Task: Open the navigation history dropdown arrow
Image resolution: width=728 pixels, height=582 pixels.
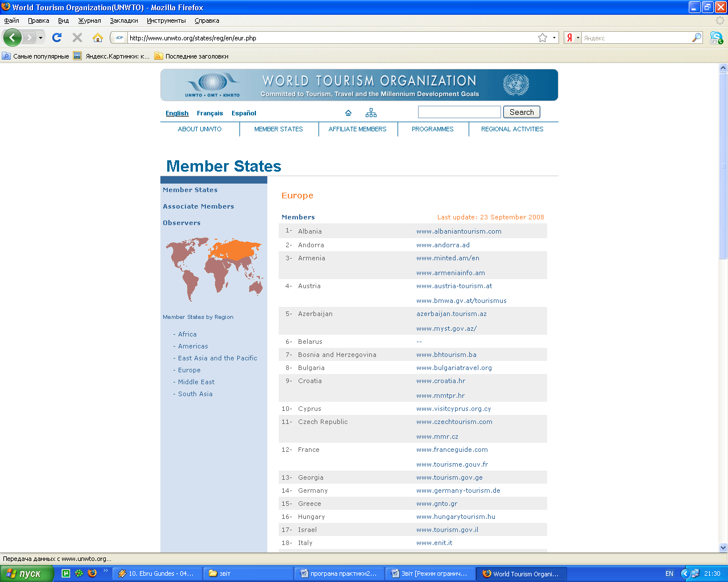Action: (x=40, y=38)
